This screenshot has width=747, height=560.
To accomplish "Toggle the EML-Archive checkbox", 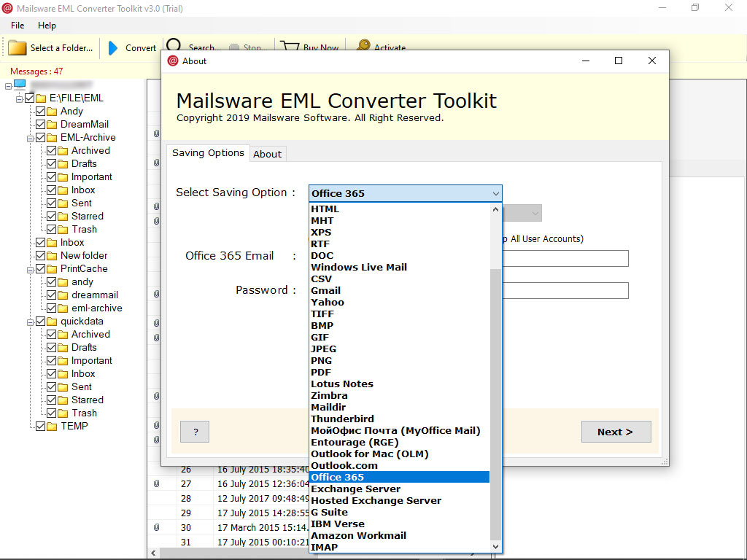I will point(41,138).
